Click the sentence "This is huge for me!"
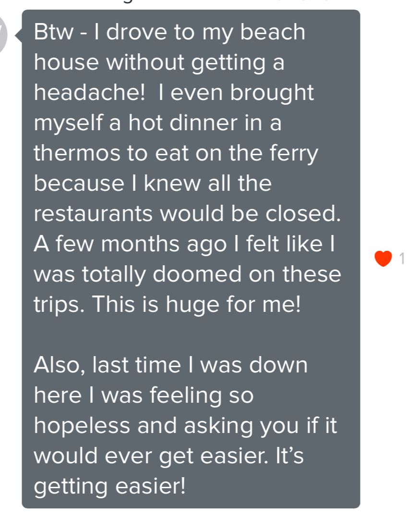Screen dimensions: 420x519 click(196, 305)
